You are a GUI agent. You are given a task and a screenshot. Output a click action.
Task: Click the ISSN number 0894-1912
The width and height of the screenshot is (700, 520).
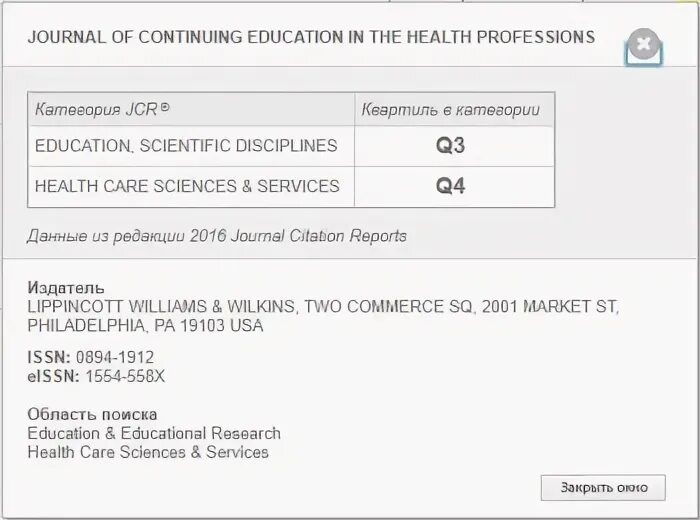pos(120,357)
